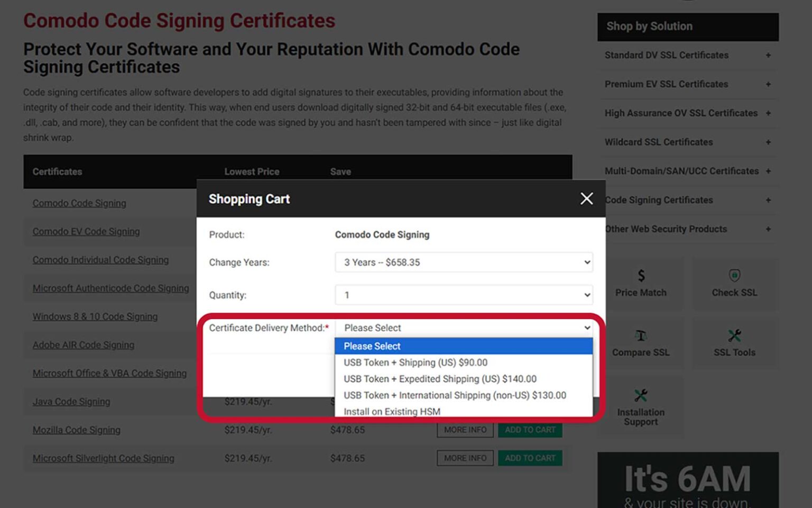Choose USB Token + International Shipping option

coord(455,395)
